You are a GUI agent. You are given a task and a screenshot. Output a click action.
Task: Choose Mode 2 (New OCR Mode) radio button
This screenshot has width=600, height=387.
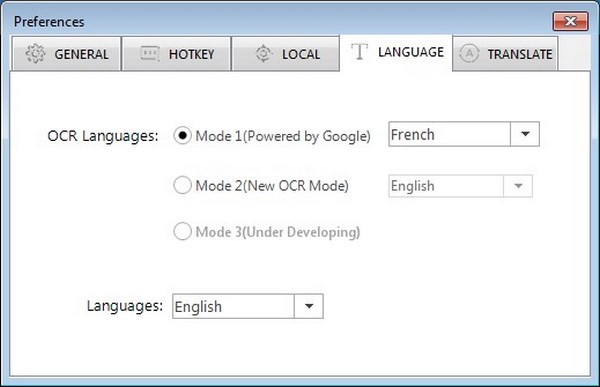click(x=183, y=186)
